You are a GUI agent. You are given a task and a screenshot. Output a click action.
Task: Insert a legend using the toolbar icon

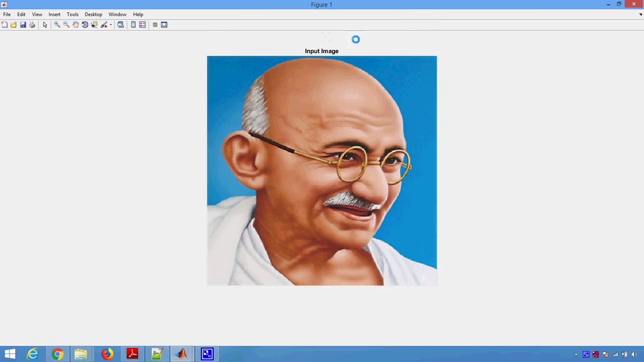coord(142,25)
